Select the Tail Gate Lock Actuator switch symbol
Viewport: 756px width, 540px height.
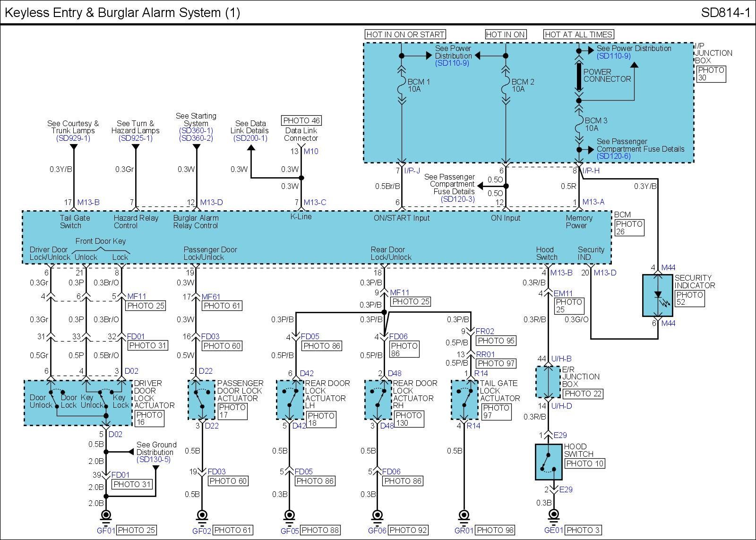(465, 399)
